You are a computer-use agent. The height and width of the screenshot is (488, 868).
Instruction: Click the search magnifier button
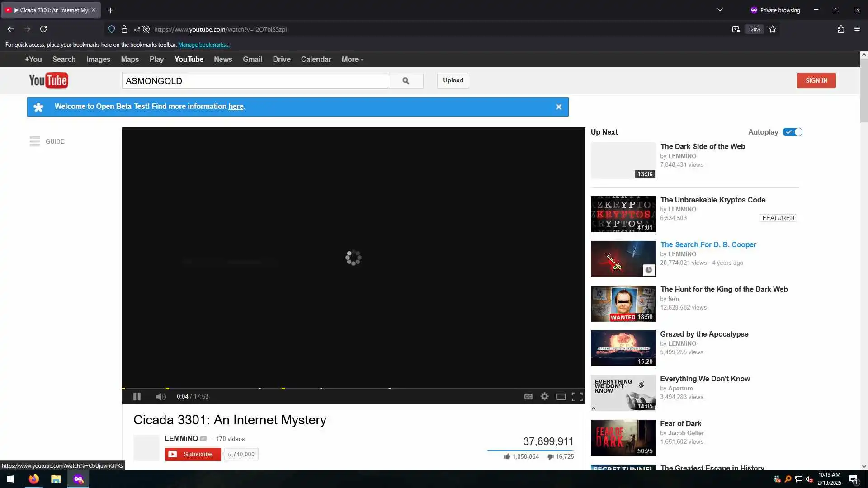point(406,81)
